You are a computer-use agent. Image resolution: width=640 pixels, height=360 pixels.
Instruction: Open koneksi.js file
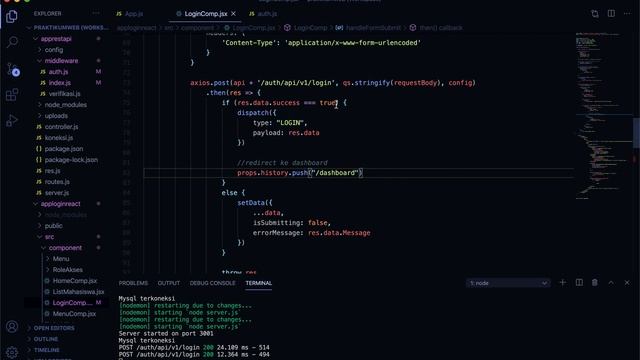(x=59, y=138)
